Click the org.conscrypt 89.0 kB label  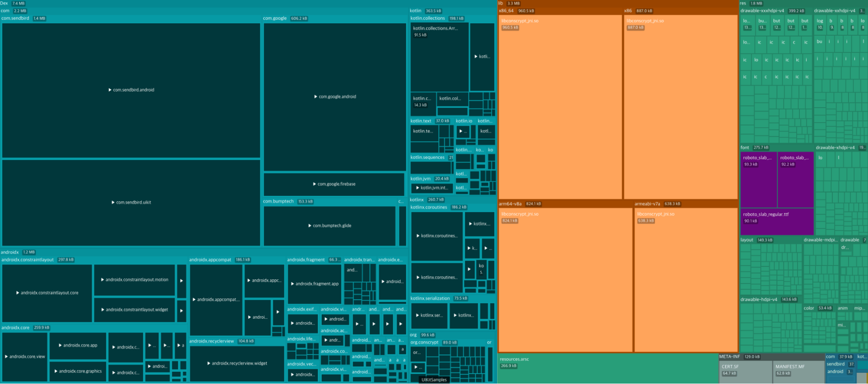pos(434,343)
